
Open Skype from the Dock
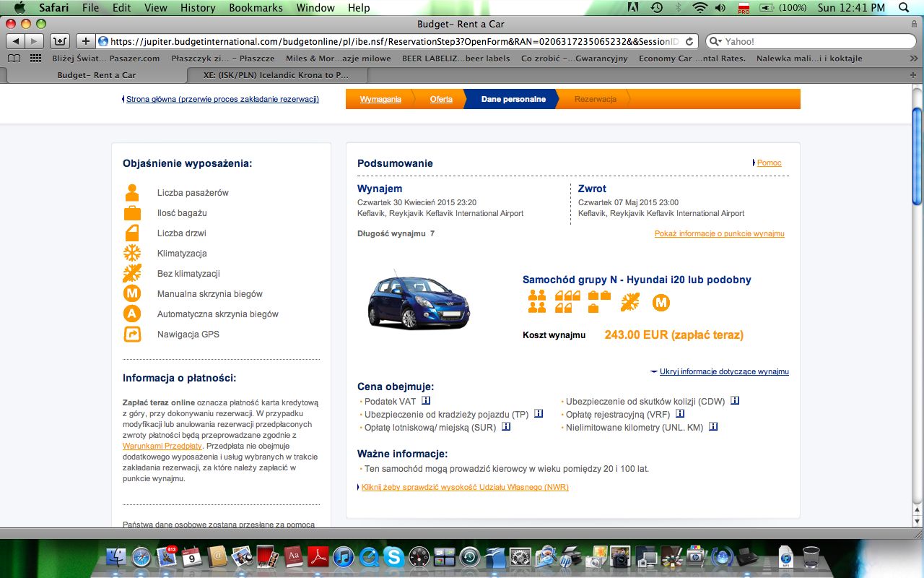coord(393,556)
